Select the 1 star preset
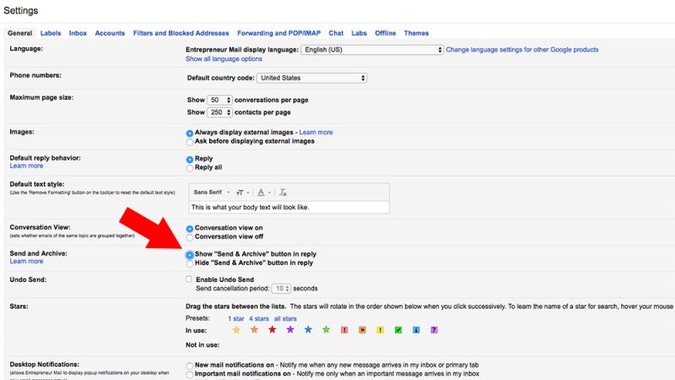 236,319
